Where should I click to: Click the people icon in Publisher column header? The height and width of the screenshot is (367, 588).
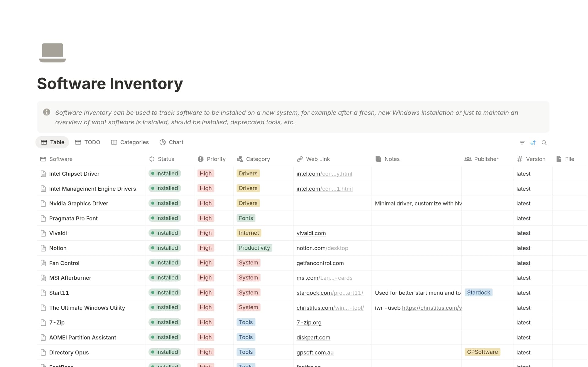(x=468, y=159)
